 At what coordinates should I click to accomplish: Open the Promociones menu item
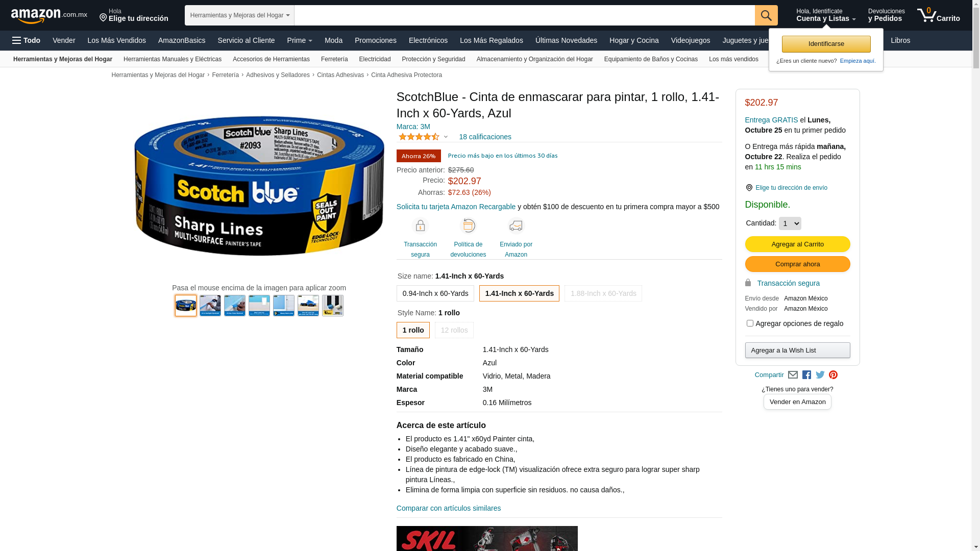(x=375, y=40)
